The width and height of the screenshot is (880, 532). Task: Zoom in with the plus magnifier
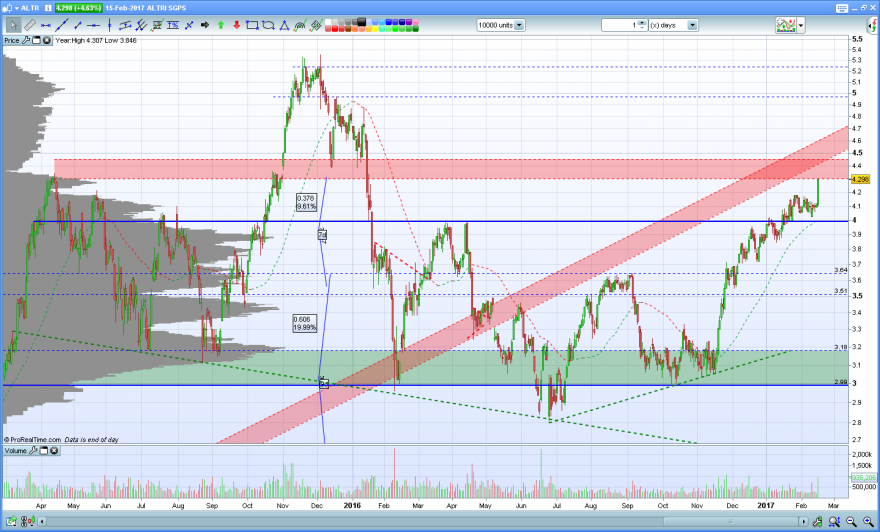pyautogui.click(x=868, y=521)
